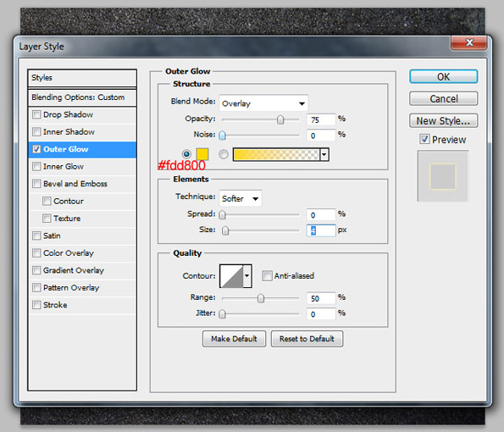Select Blending Options: Custom
This screenshot has width=504, height=432.
[x=82, y=97]
